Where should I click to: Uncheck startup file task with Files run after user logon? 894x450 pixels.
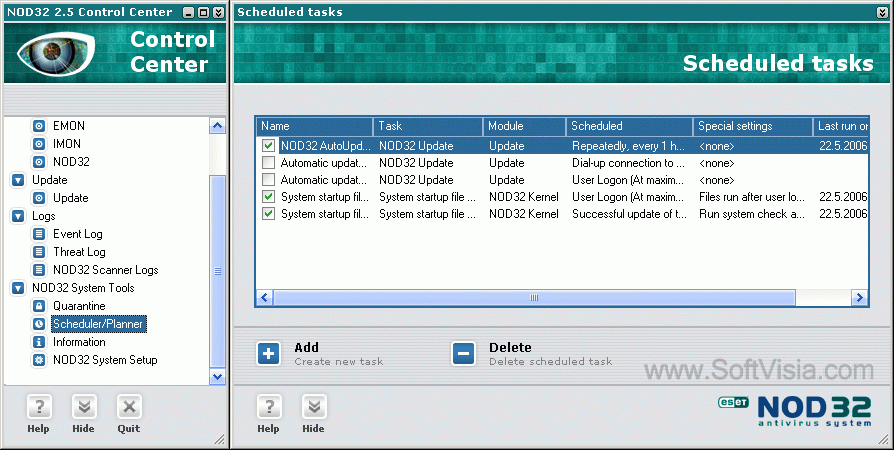[269, 197]
